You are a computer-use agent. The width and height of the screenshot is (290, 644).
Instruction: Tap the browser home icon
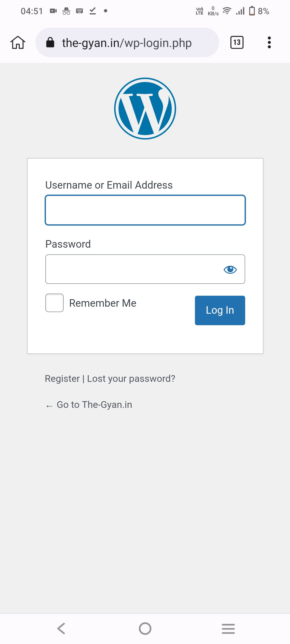(x=18, y=42)
